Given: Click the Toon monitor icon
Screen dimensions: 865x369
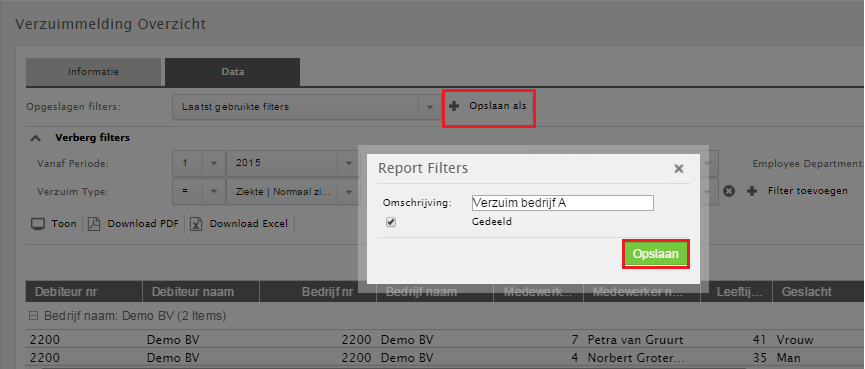Looking at the screenshot, I should pos(38,224).
